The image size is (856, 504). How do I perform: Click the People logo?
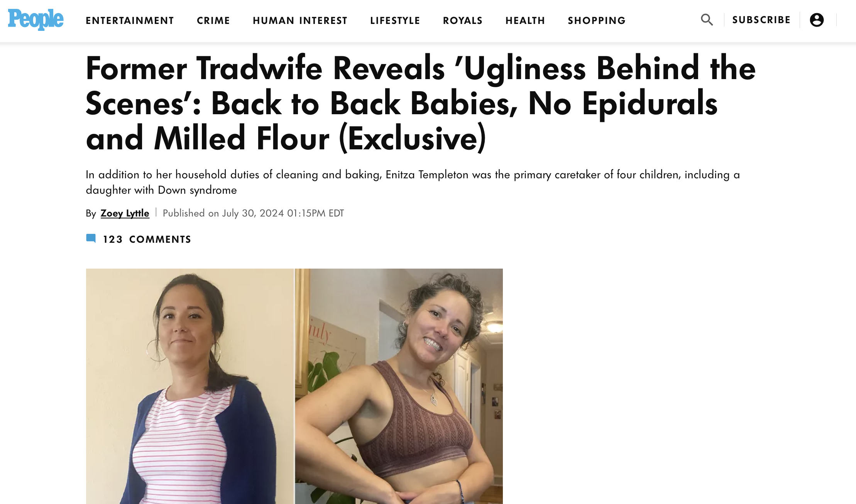coord(36,19)
